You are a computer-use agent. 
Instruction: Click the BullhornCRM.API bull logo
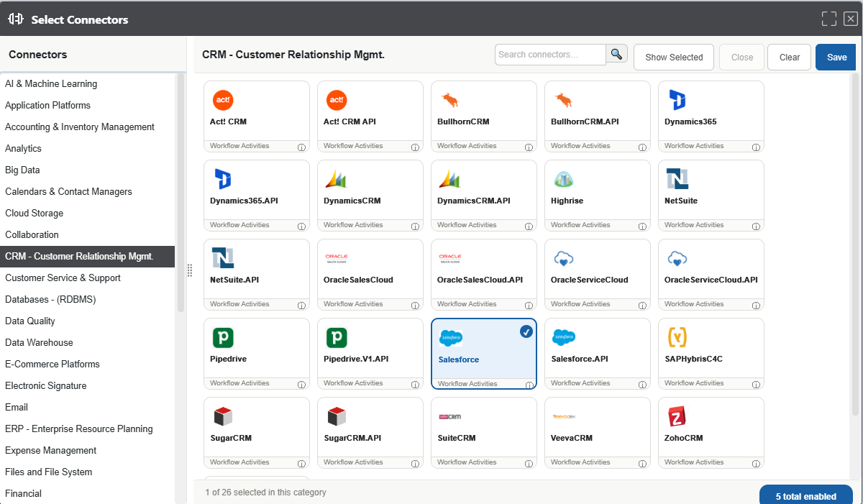(564, 100)
